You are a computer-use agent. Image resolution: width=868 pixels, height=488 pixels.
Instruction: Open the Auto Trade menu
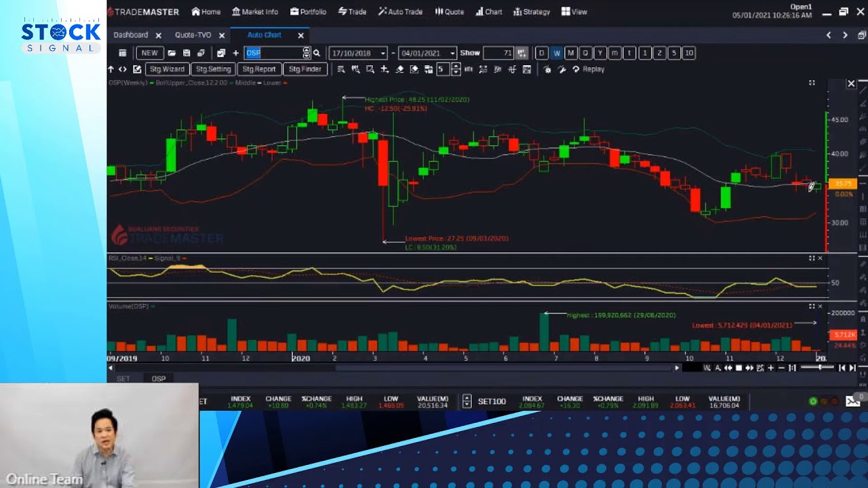pos(400,12)
